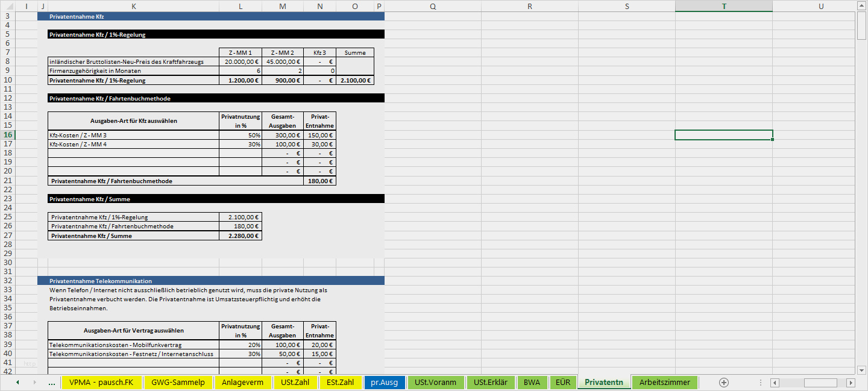Viewport: 868px width, 391px height.
Task: Add a new sheet with plus icon
Action: [724, 383]
